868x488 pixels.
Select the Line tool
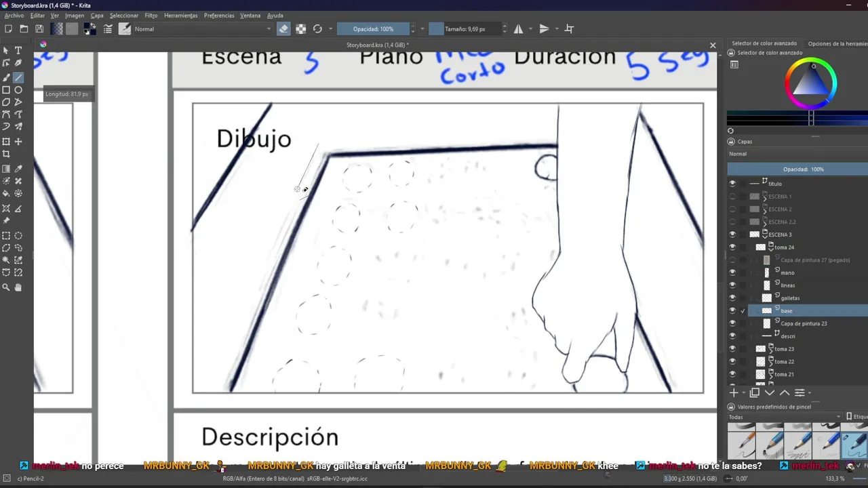tap(18, 77)
